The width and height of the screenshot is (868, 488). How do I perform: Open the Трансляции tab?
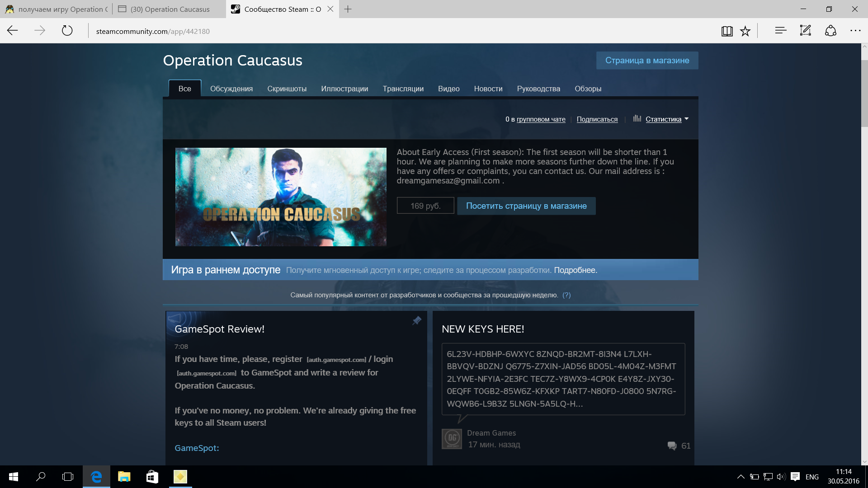(403, 89)
